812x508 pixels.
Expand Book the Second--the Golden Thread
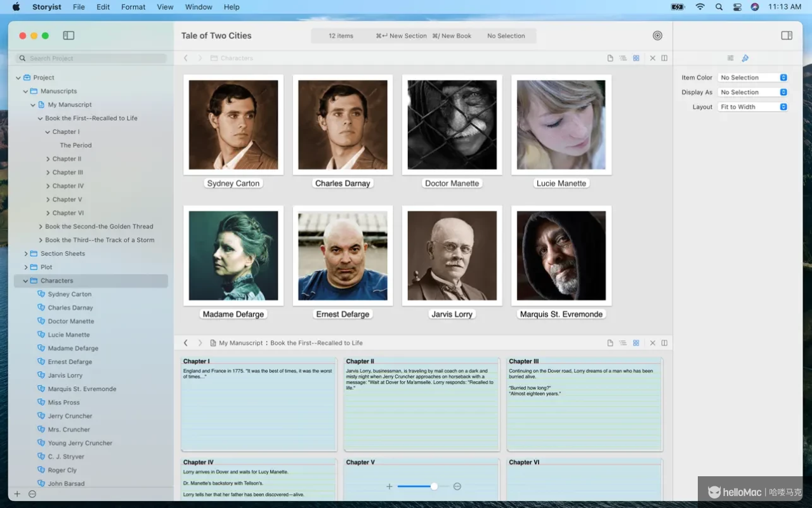tap(41, 227)
